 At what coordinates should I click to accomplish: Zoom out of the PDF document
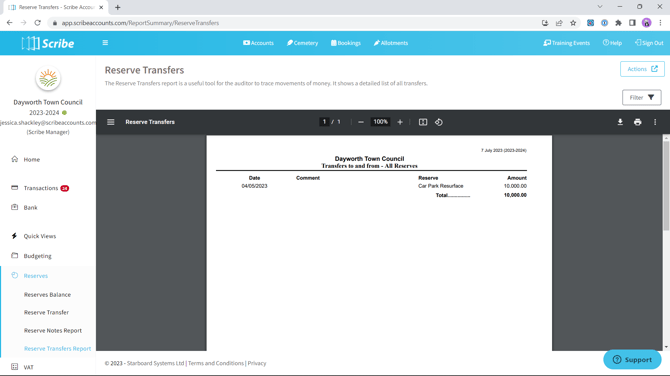click(x=361, y=122)
